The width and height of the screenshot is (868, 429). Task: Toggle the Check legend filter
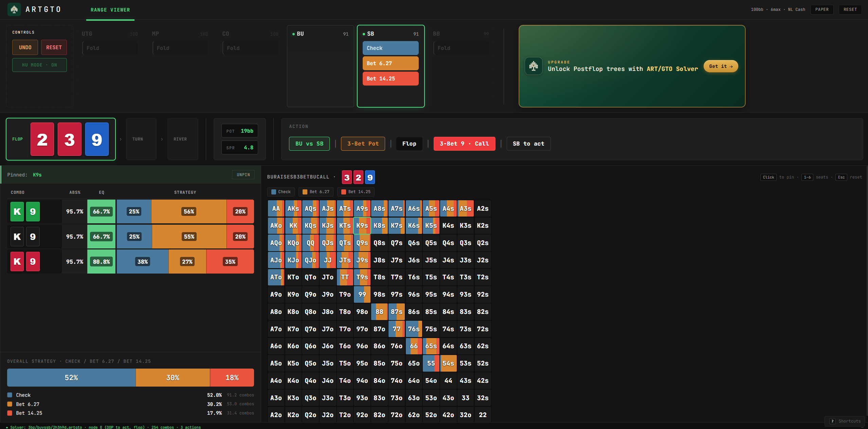(x=281, y=192)
